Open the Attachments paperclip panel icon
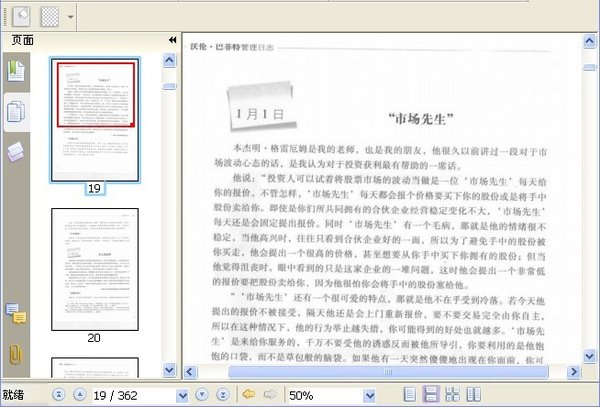This screenshot has height=407, width=600. click(x=16, y=354)
